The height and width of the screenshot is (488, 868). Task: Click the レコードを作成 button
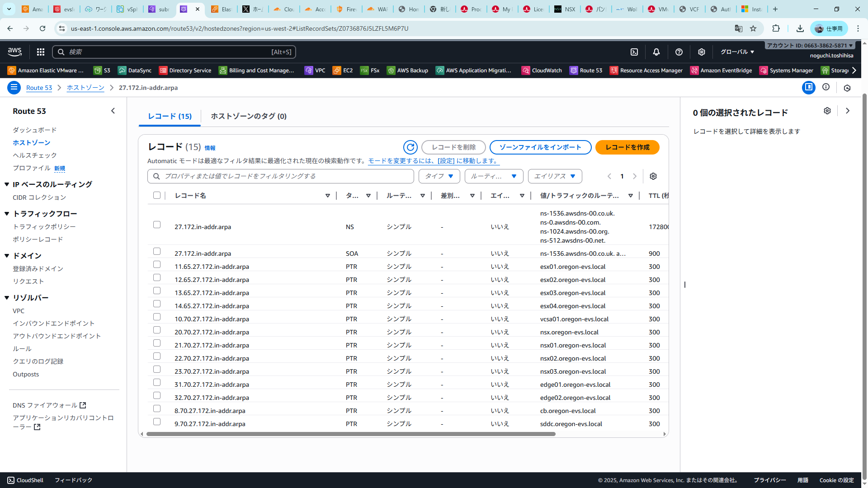pos(627,147)
